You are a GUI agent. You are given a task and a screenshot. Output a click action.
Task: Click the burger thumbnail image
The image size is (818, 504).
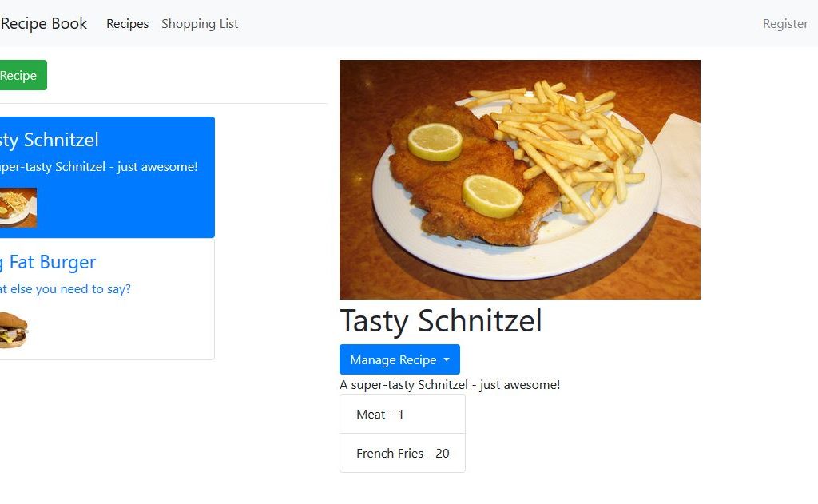tap(14, 330)
